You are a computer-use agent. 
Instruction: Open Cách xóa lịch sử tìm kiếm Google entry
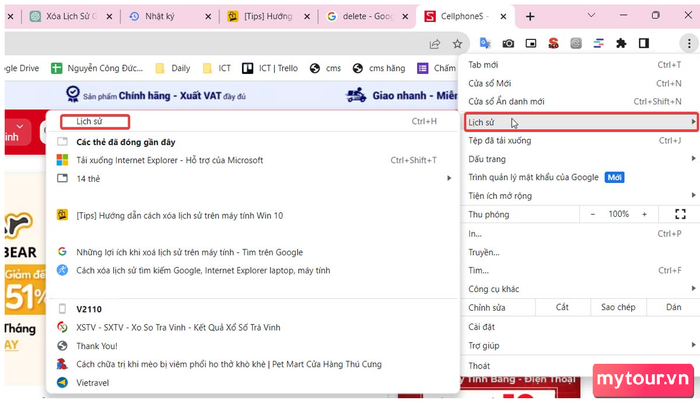pos(253,271)
